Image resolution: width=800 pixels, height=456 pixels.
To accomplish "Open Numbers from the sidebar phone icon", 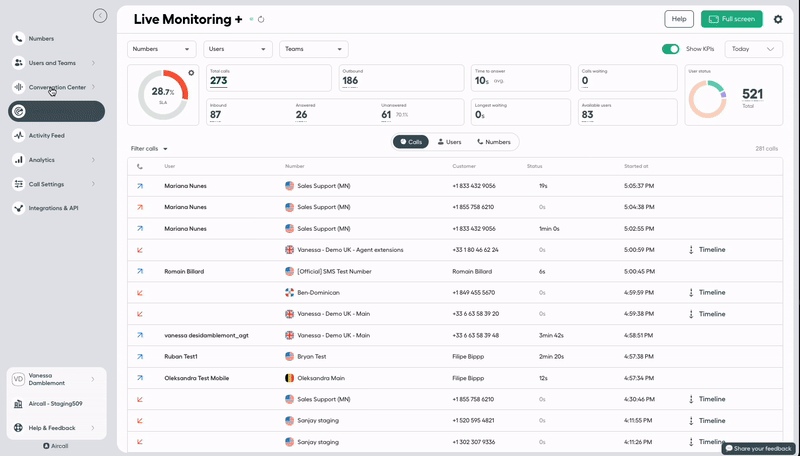I will [x=19, y=38].
